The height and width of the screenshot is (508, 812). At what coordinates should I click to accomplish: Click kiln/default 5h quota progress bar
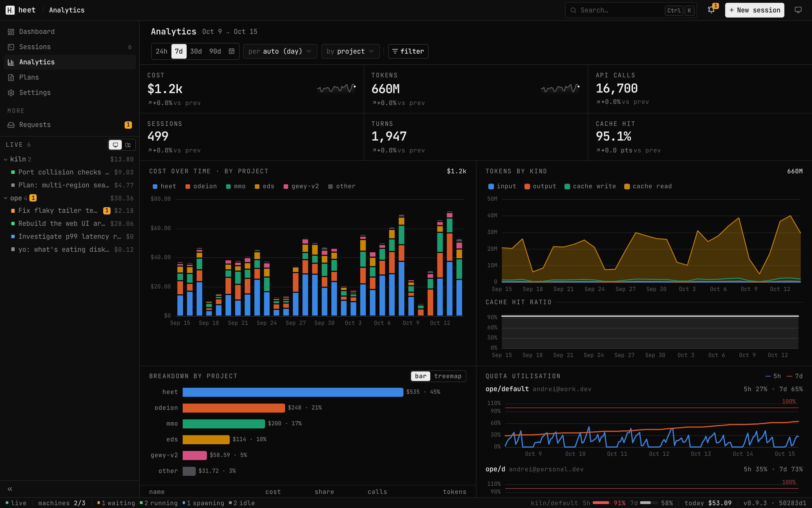coord(601,503)
